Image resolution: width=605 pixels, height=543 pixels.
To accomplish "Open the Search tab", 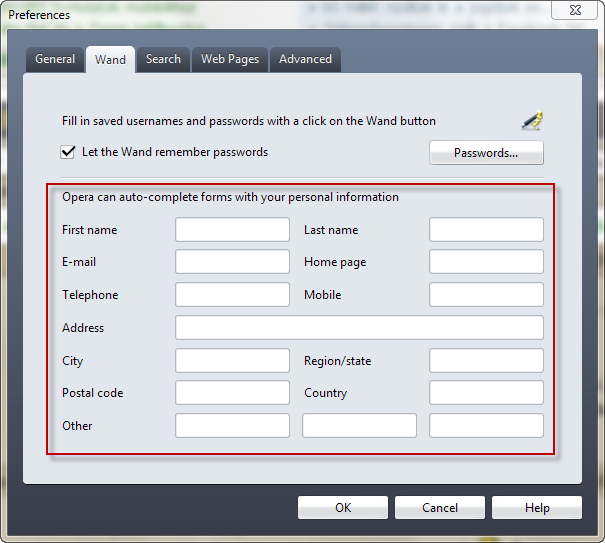I will click(163, 59).
